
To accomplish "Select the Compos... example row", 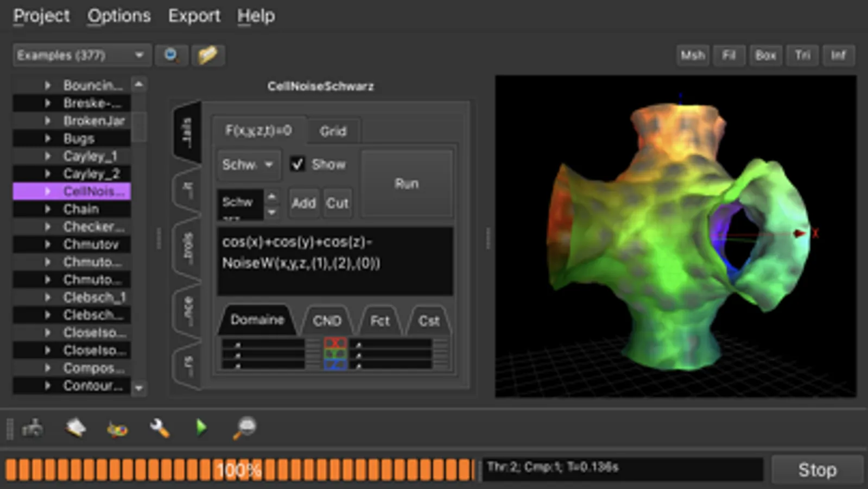I will 72,368.
